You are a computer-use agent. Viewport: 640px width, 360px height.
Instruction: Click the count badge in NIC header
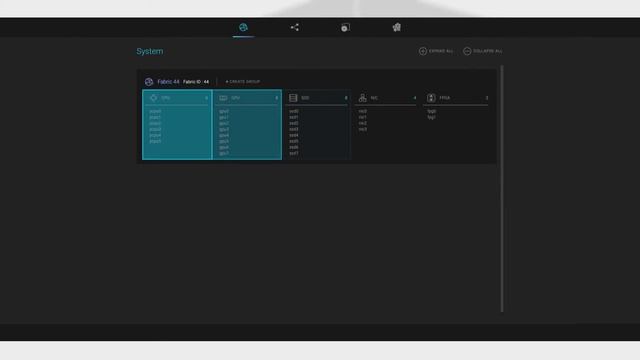(x=415, y=98)
